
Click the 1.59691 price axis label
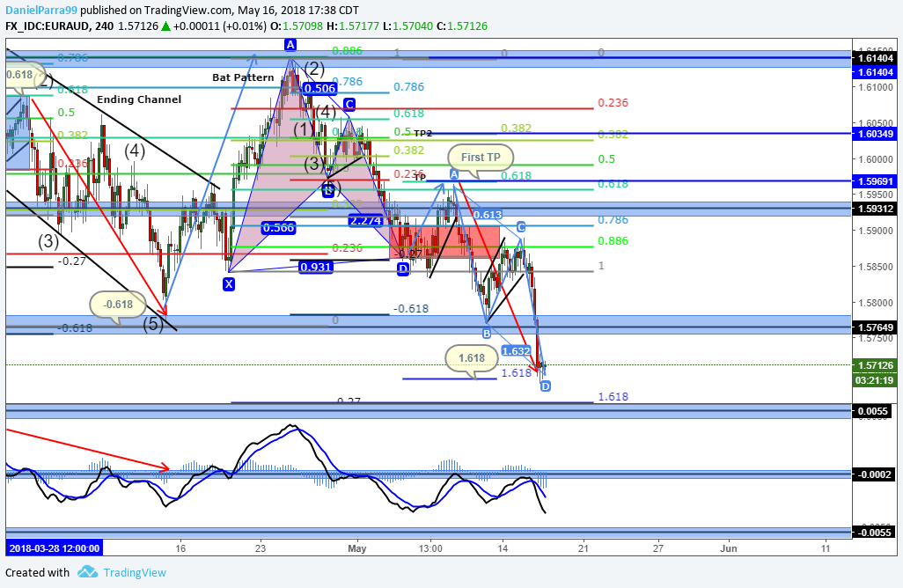[875, 181]
